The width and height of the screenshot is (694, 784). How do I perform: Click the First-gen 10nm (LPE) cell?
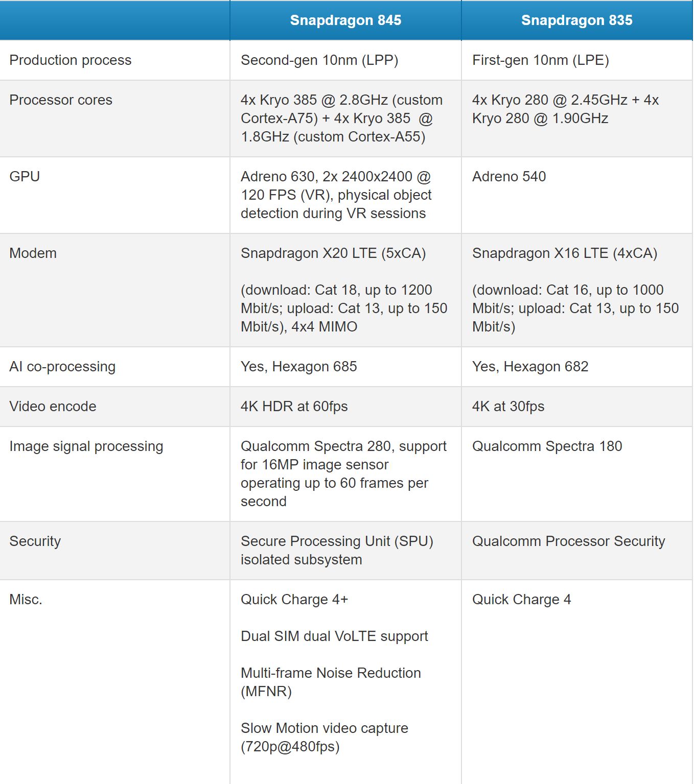point(541,60)
